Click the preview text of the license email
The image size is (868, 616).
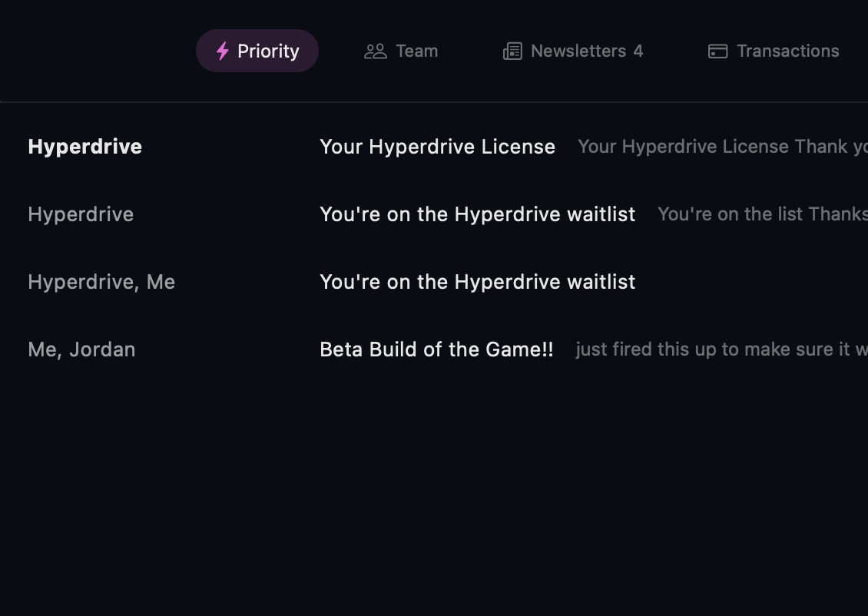pyautogui.click(x=722, y=147)
